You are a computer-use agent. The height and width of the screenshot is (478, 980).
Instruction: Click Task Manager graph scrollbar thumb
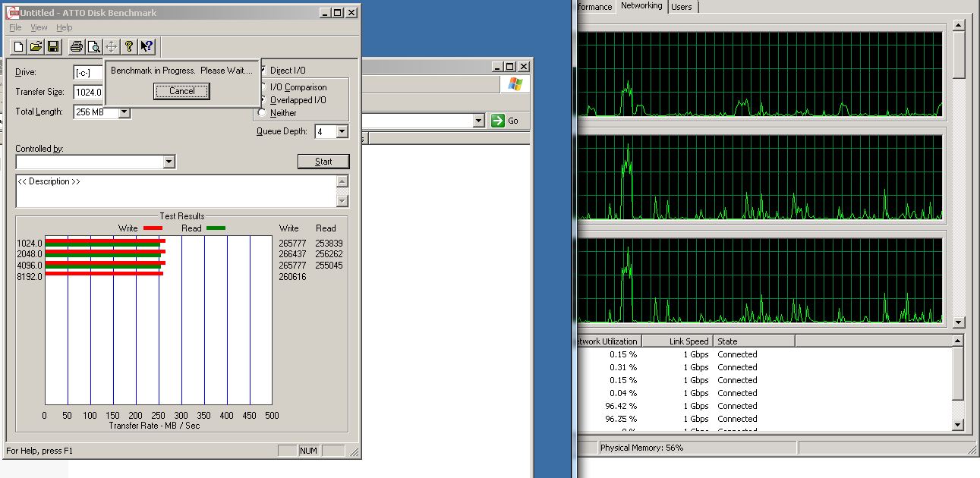(959, 55)
